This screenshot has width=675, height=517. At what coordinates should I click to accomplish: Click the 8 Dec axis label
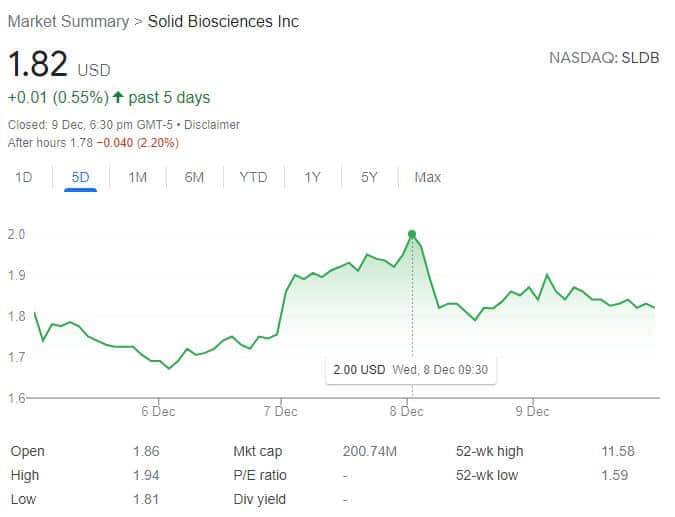407,412
